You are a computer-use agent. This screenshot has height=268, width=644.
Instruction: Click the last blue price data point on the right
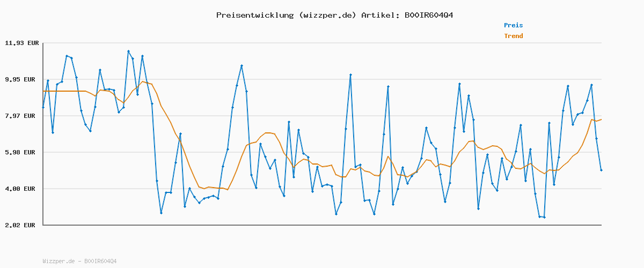coord(601,170)
